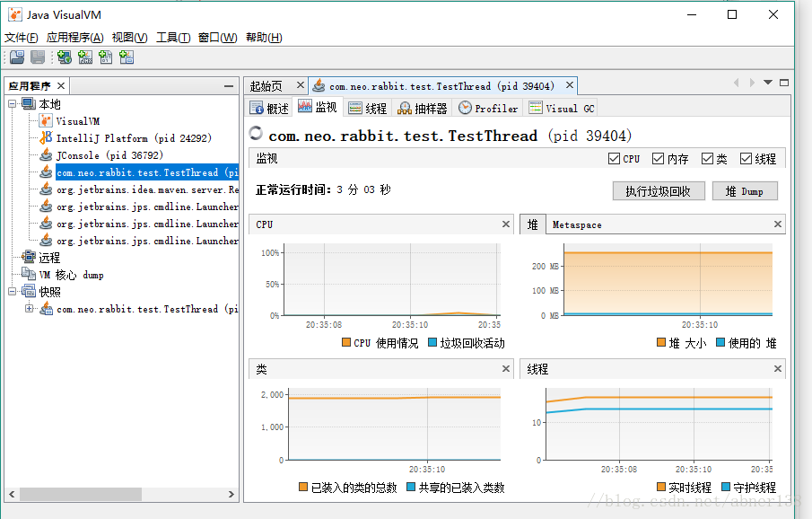Select org.jetbrains.idea.maven.server tree item
This screenshot has height=519, width=812.
click(147, 189)
